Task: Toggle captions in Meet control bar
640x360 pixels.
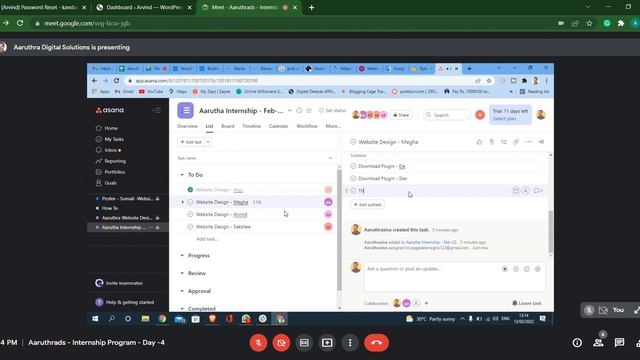Action: click(x=304, y=342)
